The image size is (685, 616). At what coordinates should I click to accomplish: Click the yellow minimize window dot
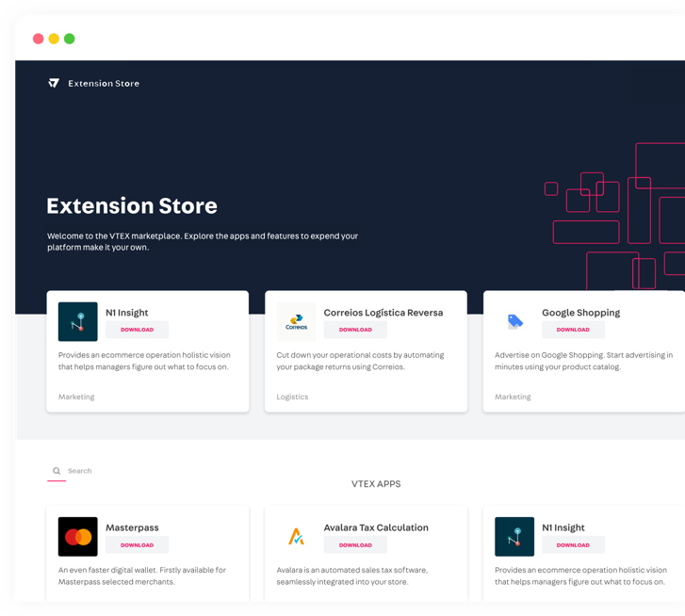[x=54, y=39]
